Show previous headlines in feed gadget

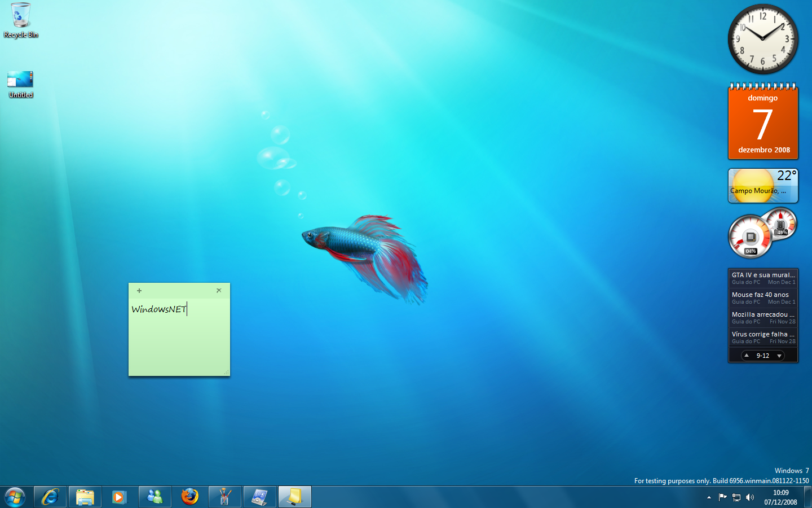pyautogui.click(x=747, y=356)
